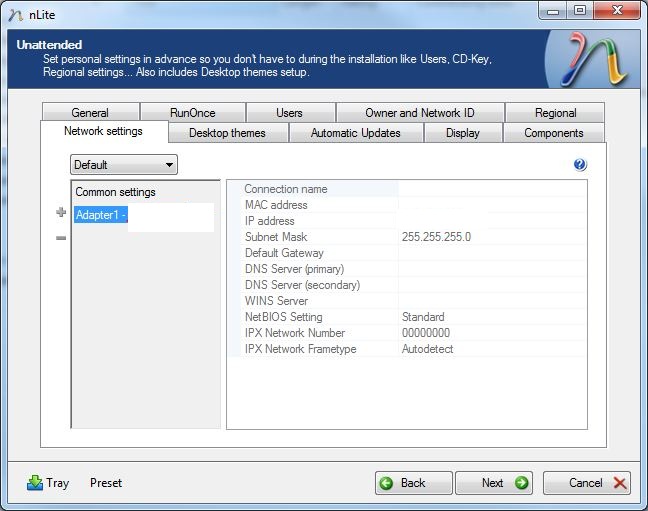Open the Preset menu
Viewport: 648px width, 511px height.
106,482
